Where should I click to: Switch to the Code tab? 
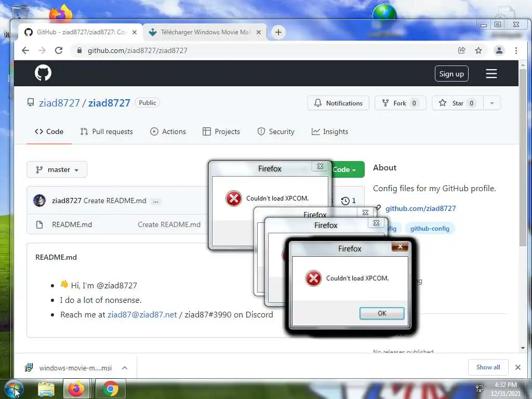(x=49, y=131)
